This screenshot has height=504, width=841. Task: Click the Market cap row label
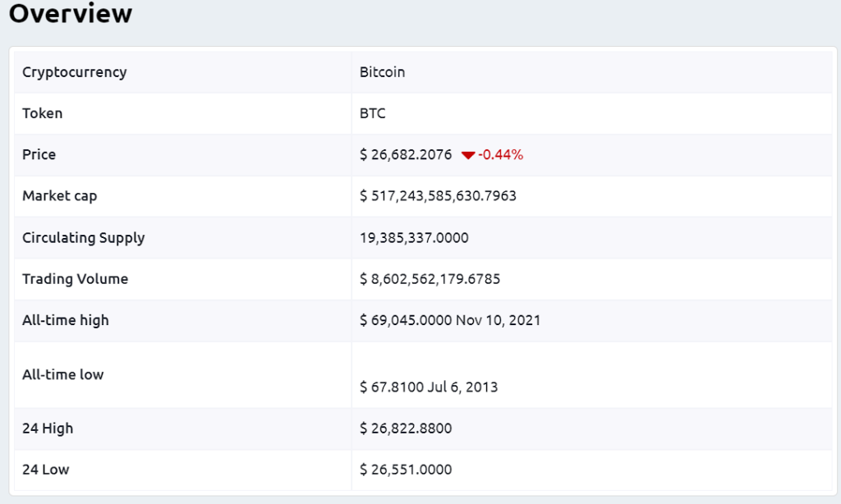coord(59,196)
